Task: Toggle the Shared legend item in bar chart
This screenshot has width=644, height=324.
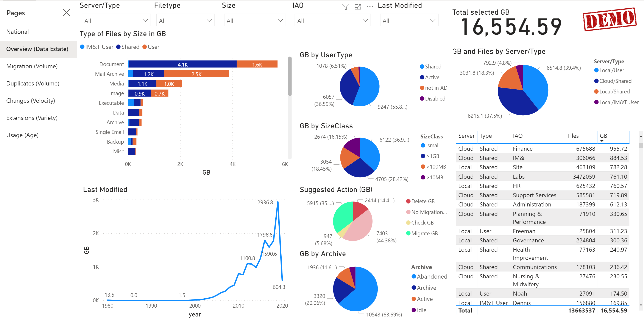Action: tap(128, 47)
